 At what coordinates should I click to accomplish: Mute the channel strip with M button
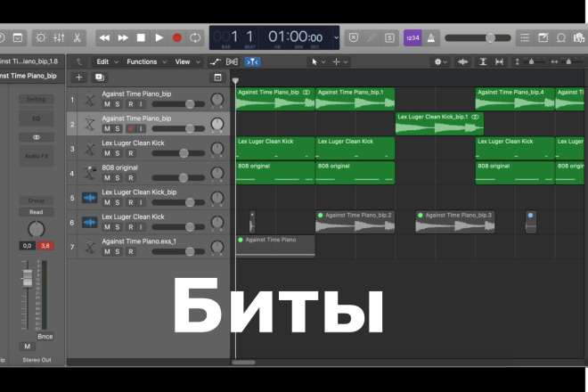[x=27, y=347]
